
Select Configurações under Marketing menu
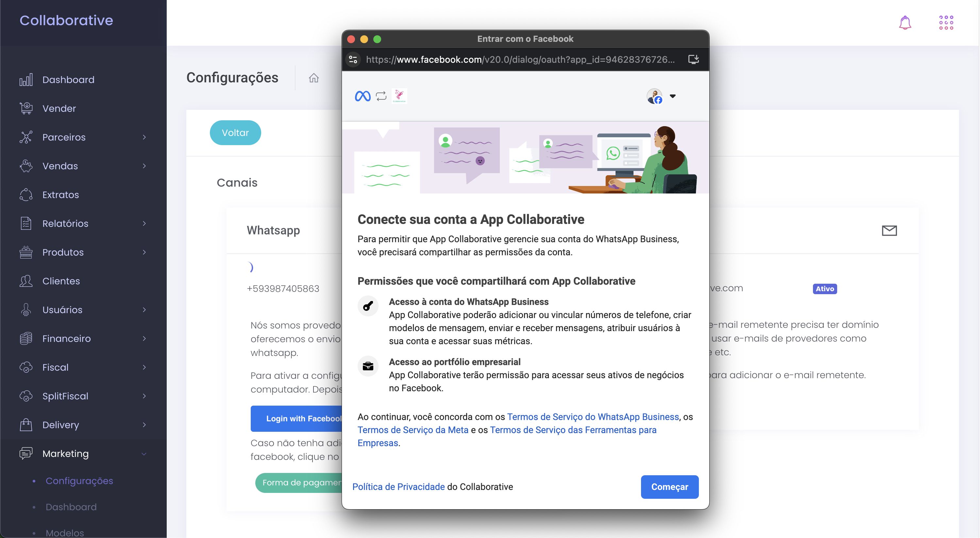(x=79, y=480)
